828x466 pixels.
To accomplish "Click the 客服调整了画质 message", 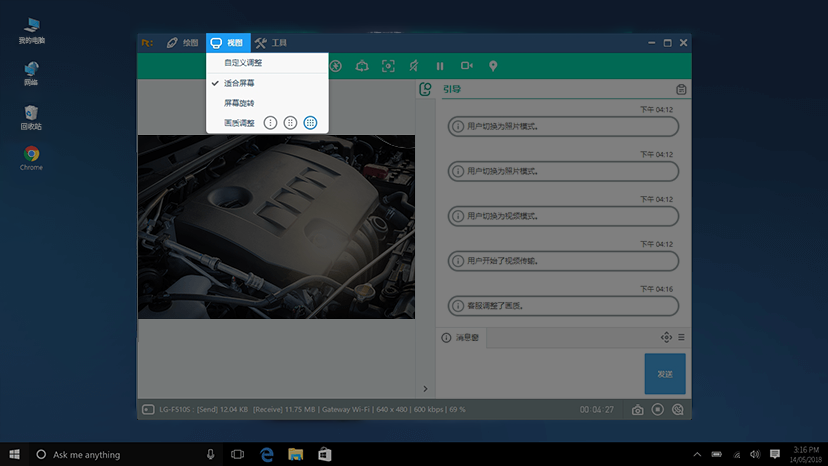I will click(x=563, y=306).
